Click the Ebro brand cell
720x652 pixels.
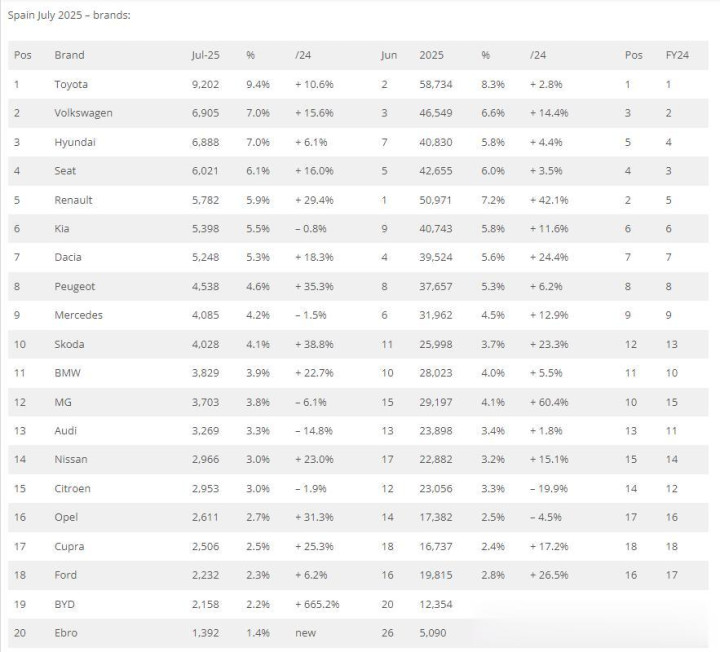click(x=65, y=633)
